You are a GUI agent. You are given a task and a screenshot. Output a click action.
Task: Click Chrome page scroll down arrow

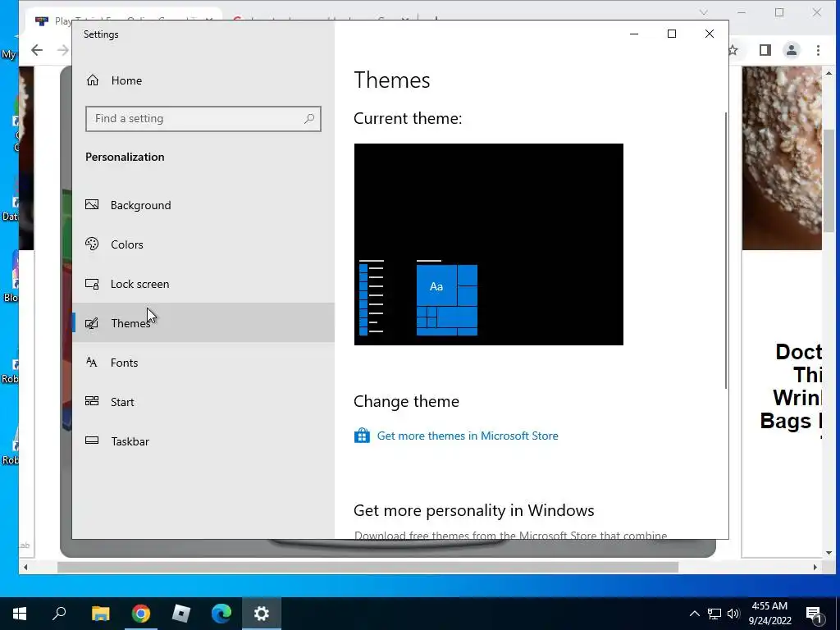(829, 553)
